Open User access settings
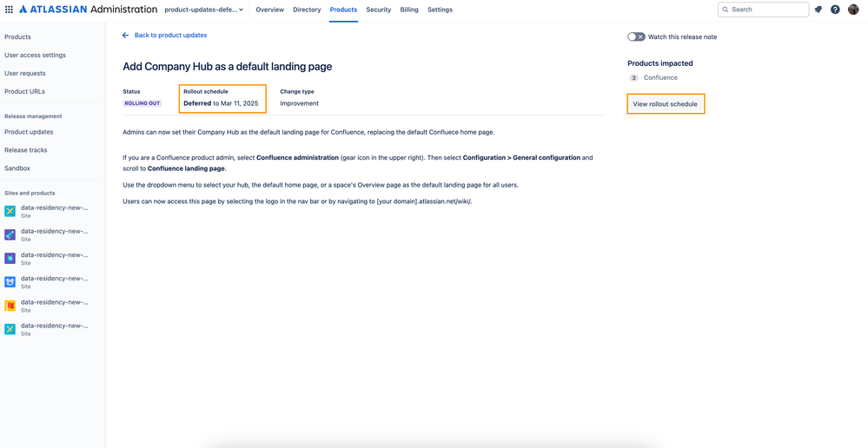 click(35, 56)
